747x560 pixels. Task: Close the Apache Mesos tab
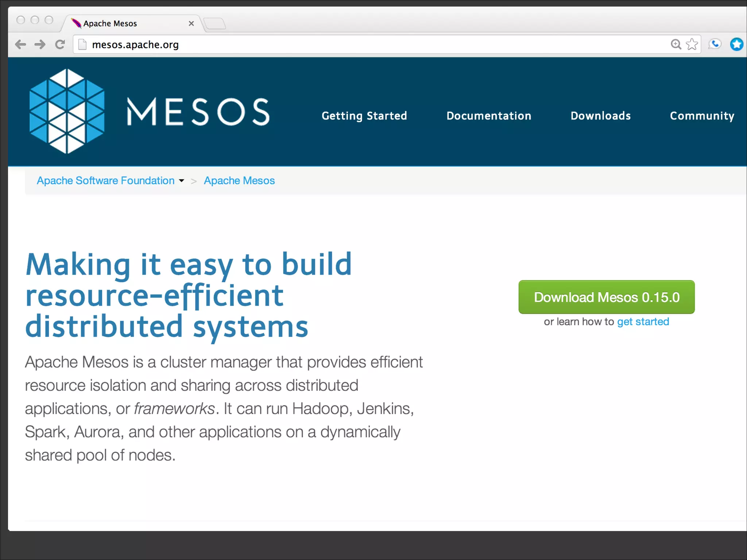point(191,24)
